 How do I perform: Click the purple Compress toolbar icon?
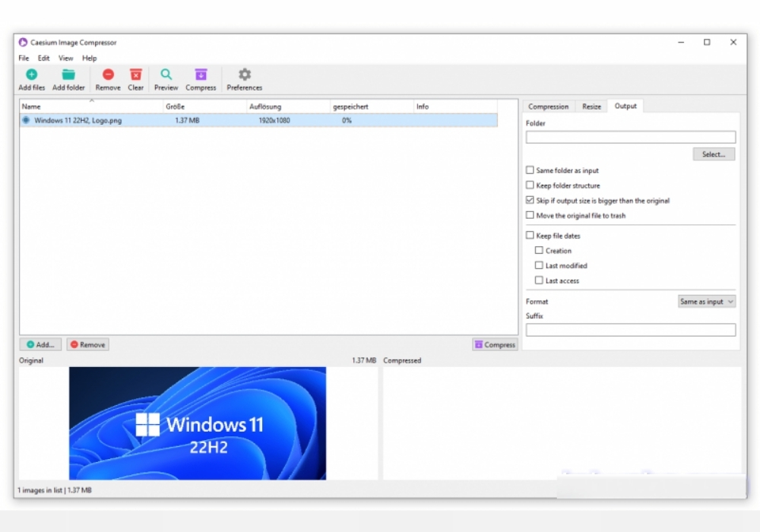click(201, 74)
